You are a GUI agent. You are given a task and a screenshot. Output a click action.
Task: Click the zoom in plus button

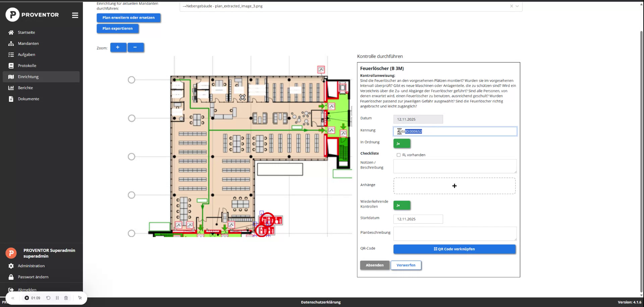[x=118, y=48]
